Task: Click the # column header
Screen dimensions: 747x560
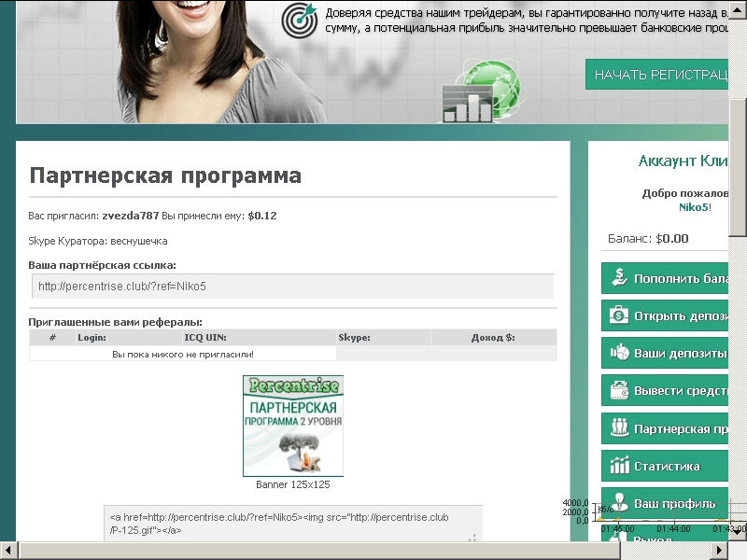Action: point(52,338)
